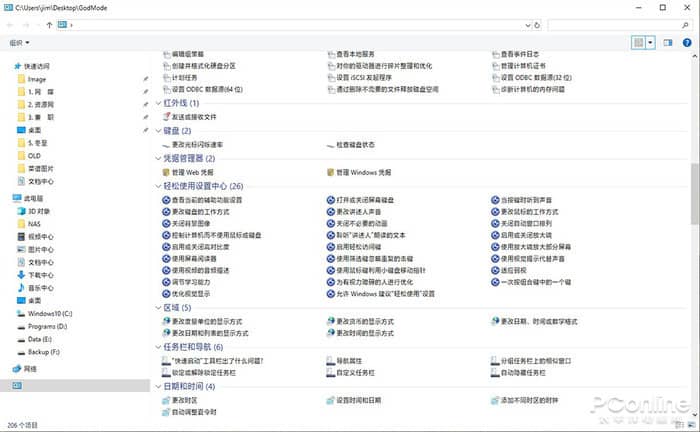Select the OLD folder in sidebar
This screenshot has height=432, width=700.
click(x=34, y=156)
